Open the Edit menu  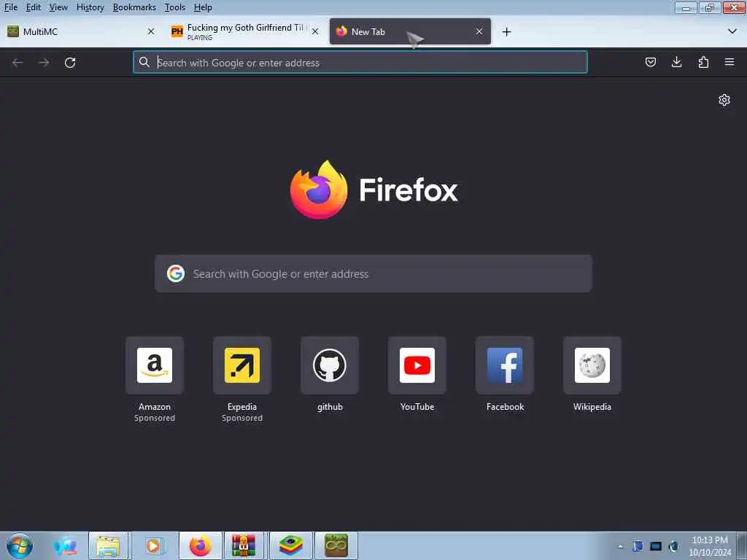click(x=34, y=7)
